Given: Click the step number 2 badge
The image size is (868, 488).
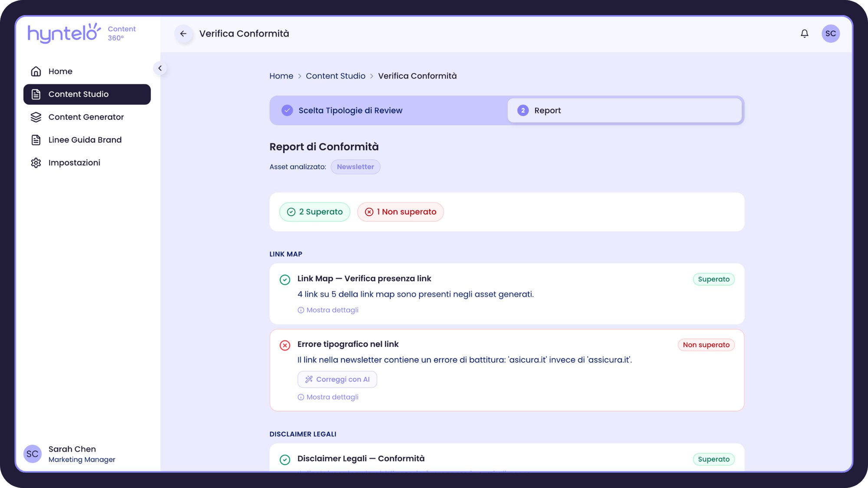Looking at the screenshot, I should point(523,111).
